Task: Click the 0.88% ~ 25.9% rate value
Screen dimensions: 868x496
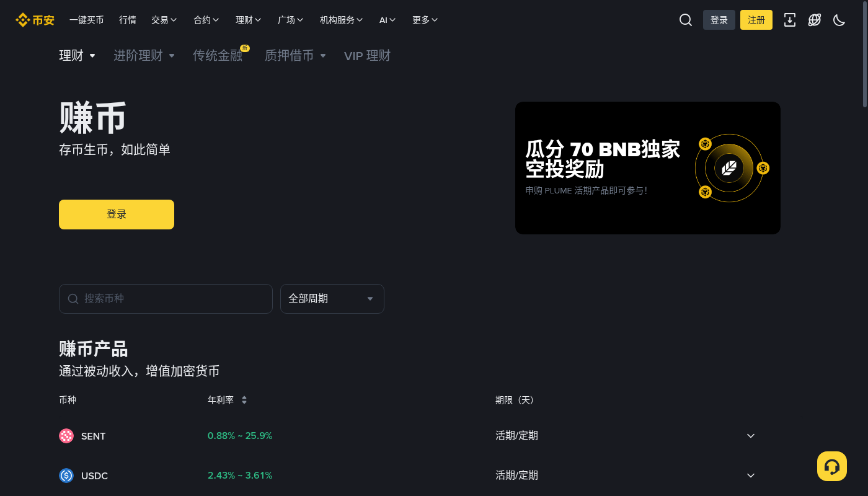Action: (240, 436)
